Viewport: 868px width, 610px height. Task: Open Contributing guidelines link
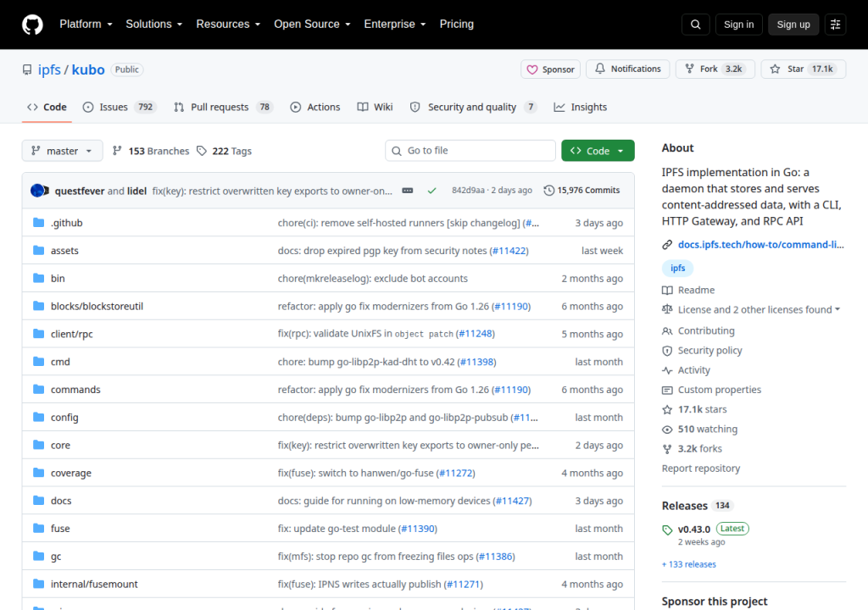tap(698, 331)
